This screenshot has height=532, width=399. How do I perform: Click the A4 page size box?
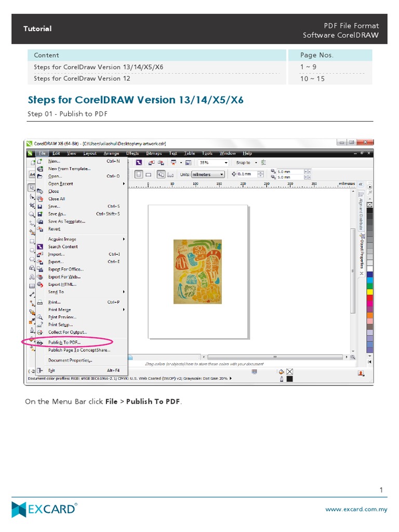click(32, 175)
